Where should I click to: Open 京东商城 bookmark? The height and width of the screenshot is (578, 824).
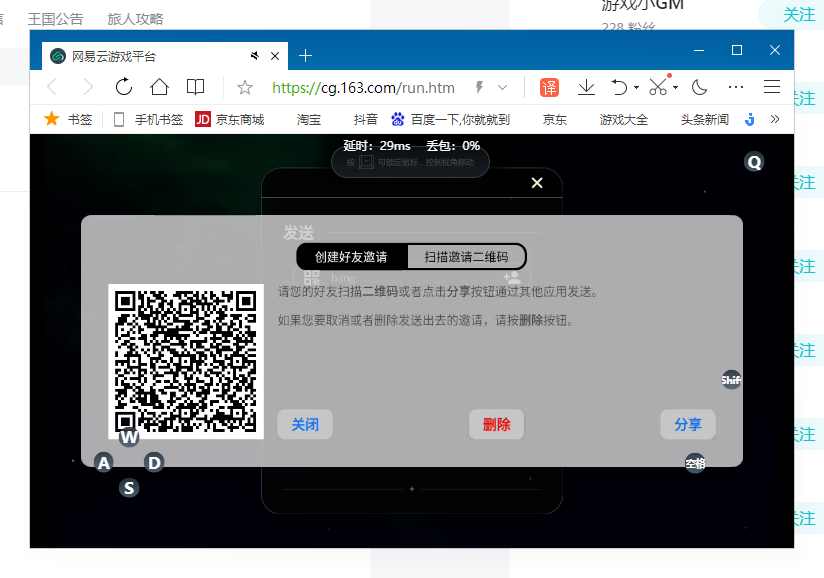[x=230, y=120]
